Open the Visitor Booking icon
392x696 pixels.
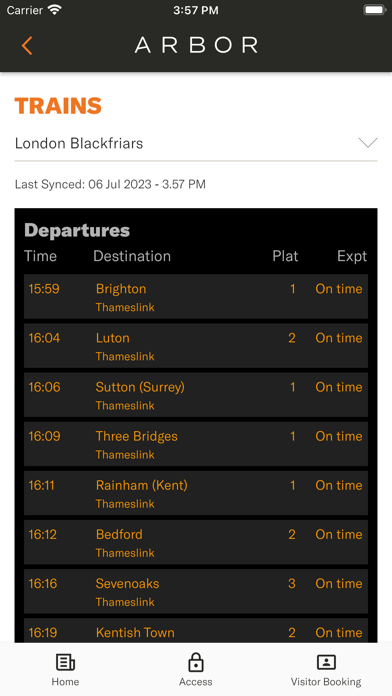326,662
